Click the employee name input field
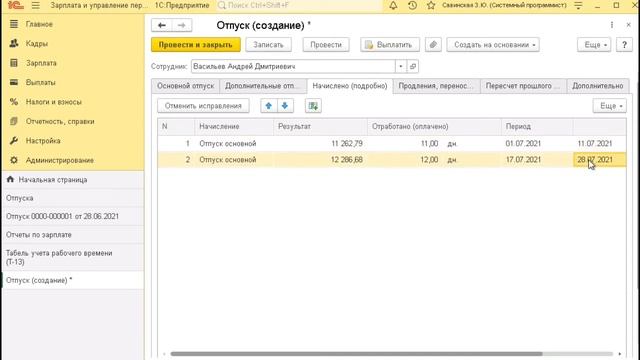This screenshot has height=360, width=640. pos(293,66)
